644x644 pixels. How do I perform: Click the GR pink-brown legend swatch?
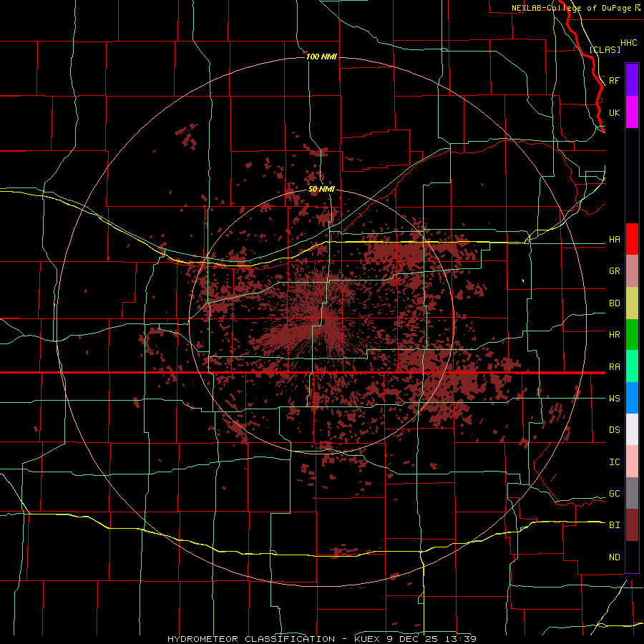click(632, 271)
